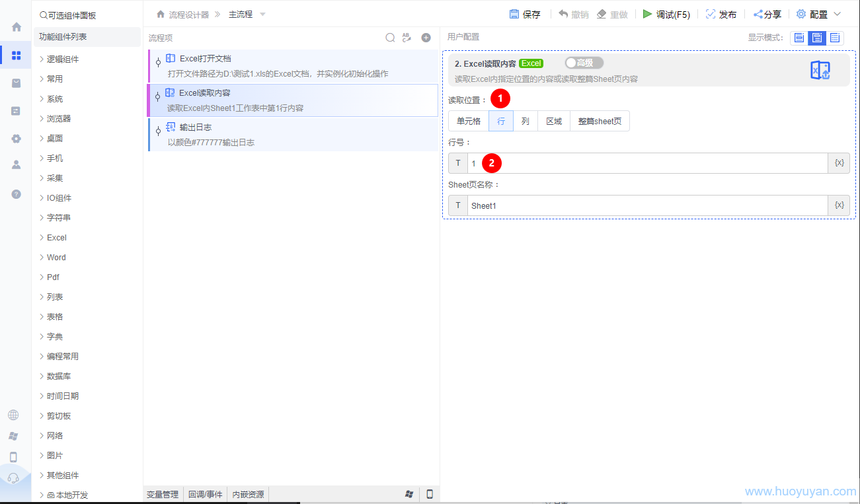The width and height of the screenshot is (860, 504).
Task: Click the batch rename icon next to search
Action: [x=408, y=38]
